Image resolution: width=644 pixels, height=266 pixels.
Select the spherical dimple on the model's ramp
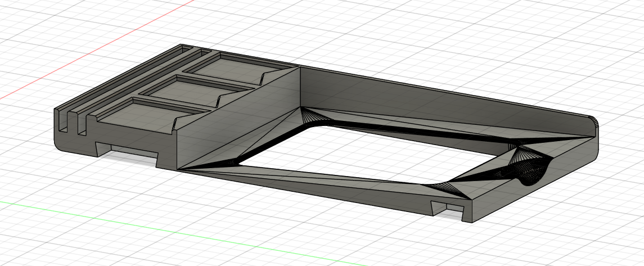532,174
